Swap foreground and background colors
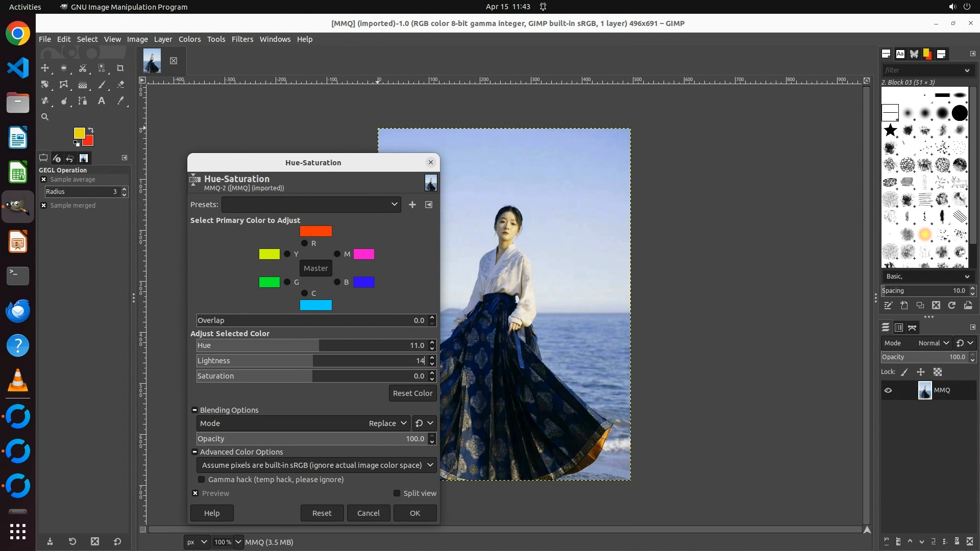The image size is (980, 551). coord(91,130)
